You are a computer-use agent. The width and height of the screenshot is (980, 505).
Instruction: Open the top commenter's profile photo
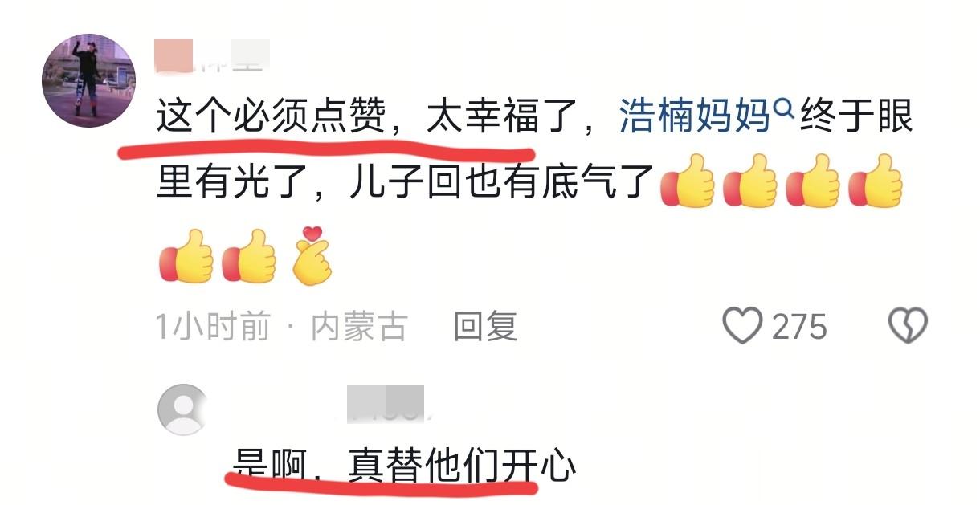(88, 80)
